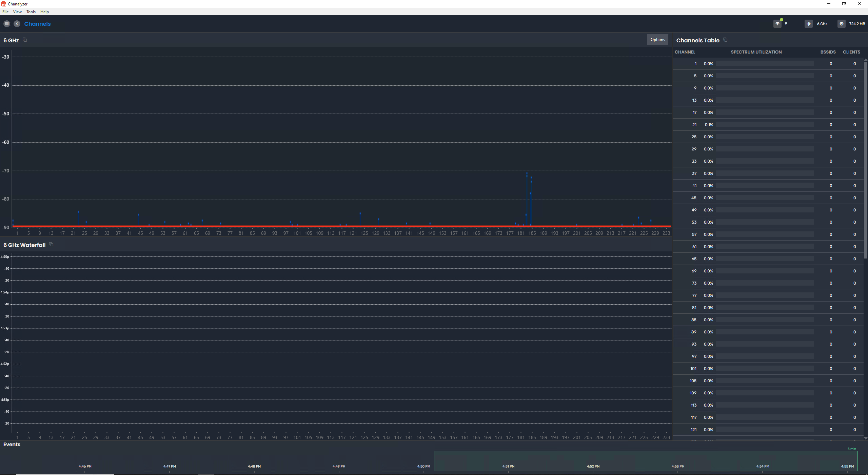Click the scroll-up arrow of Channels Table
This screenshot has height=475, width=868.
866,60
